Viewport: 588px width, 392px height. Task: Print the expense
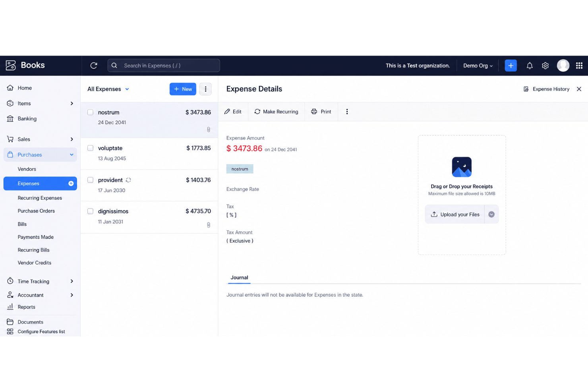click(x=321, y=112)
